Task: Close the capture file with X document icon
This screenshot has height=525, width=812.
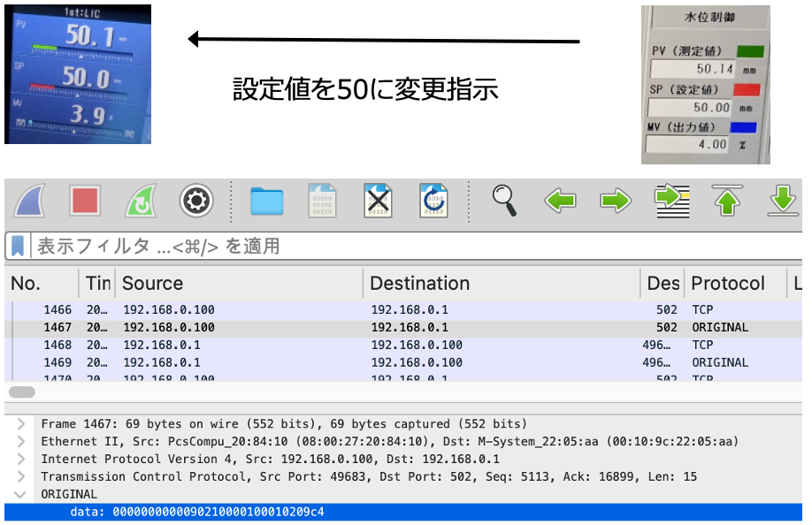Action: point(378,202)
